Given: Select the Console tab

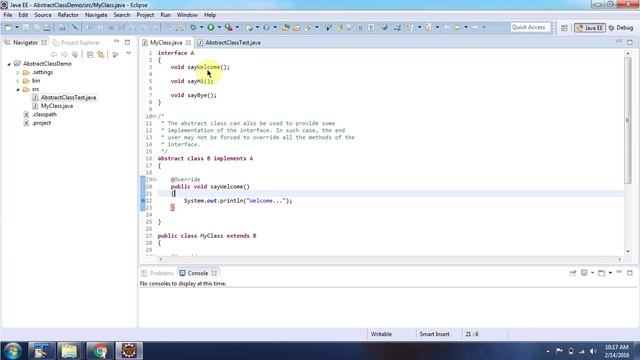Looking at the screenshot, I should (198, 273).
